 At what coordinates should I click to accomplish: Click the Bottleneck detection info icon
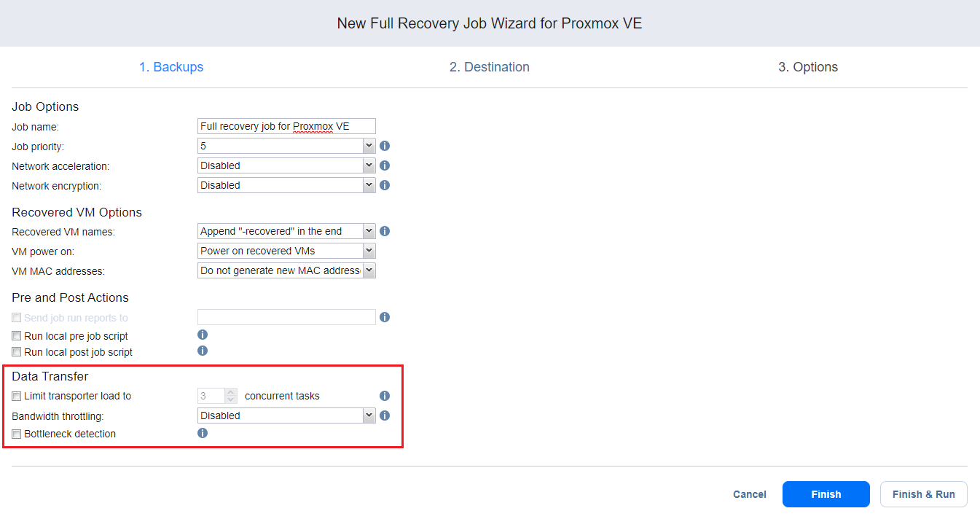(x=203, y=433)
